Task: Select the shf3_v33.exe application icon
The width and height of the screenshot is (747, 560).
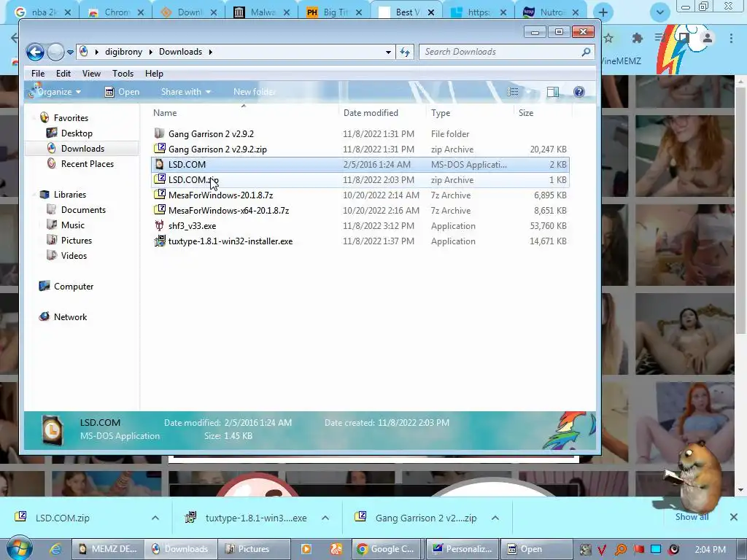Action: coord(160,226)
